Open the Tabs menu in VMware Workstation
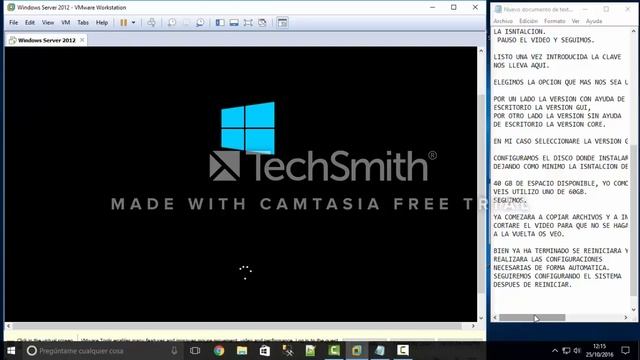The image size is (640, 360). click(83, 22)
